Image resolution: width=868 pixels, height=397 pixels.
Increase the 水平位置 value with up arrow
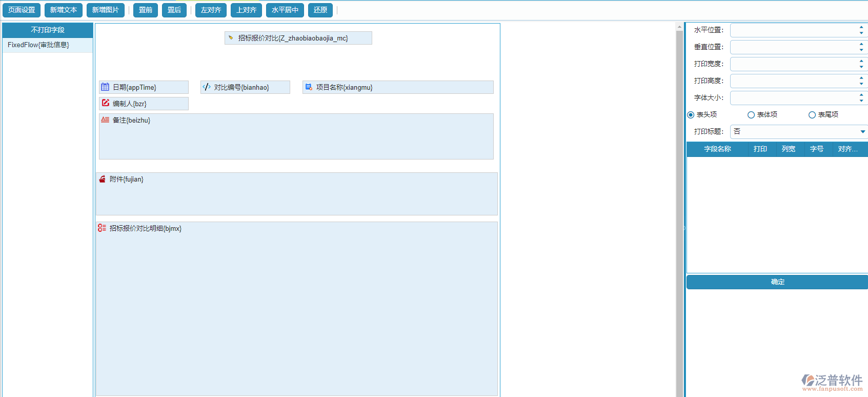[x=861, y=27]
